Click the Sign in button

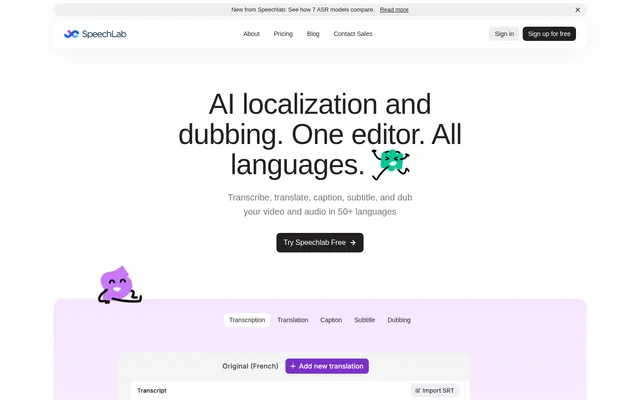pyautogui.click(x=504, y=34)
